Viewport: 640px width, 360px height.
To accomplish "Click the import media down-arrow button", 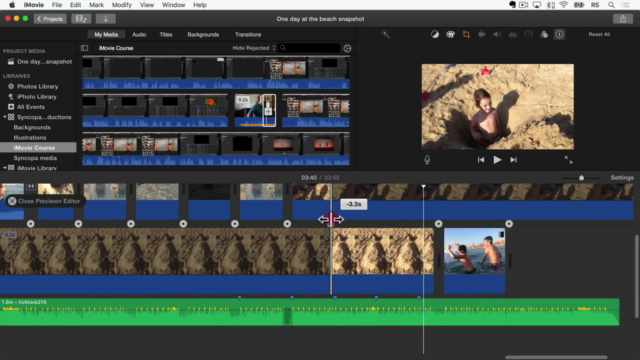I will click(x=106, y=19).
